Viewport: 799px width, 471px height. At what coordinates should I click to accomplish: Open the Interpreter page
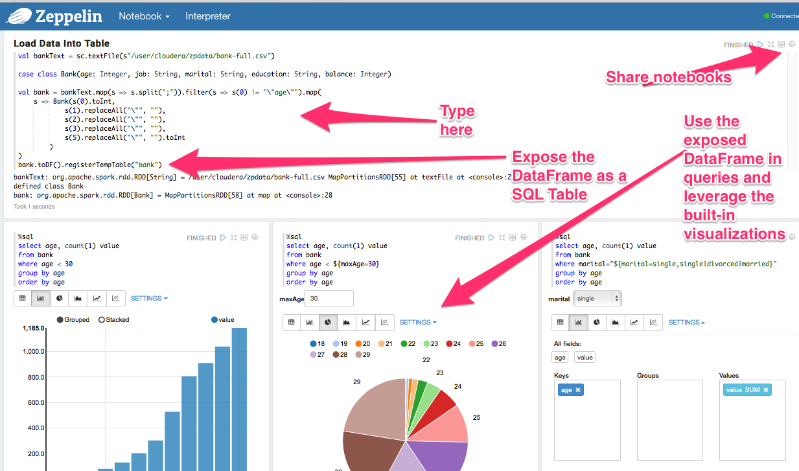coord(207,16)
